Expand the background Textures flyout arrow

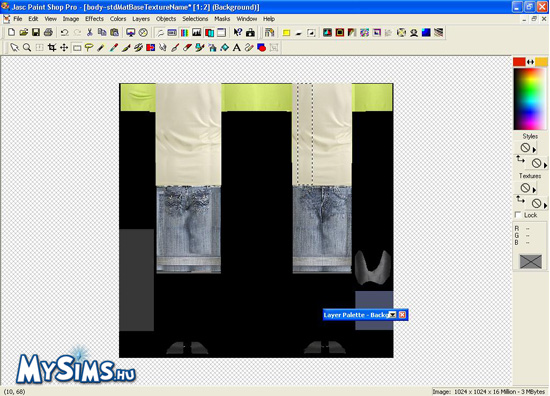545,205
